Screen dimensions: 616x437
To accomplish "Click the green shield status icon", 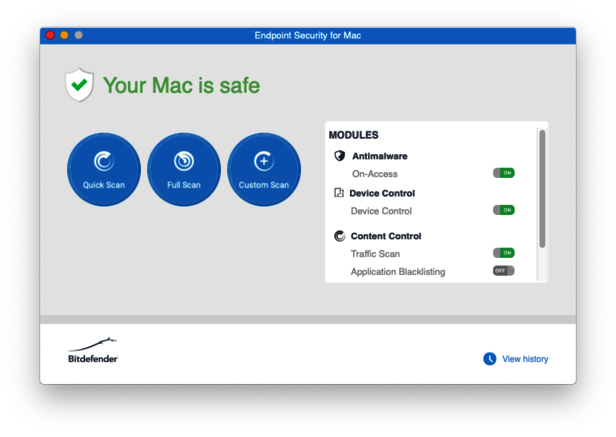I will click(79, 85).
